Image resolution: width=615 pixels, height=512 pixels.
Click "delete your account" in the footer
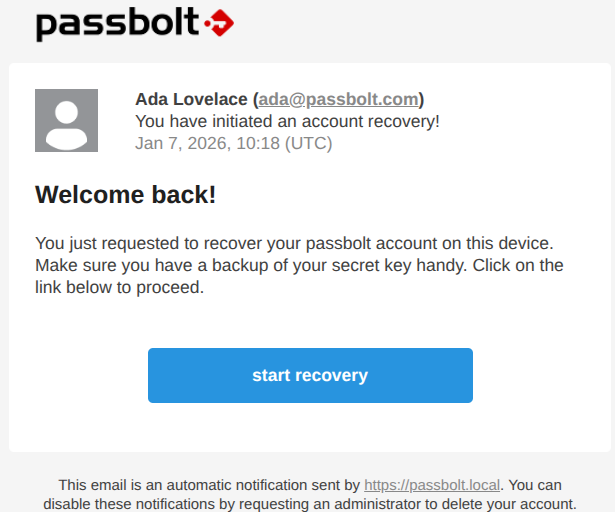[x=518, y=504]
